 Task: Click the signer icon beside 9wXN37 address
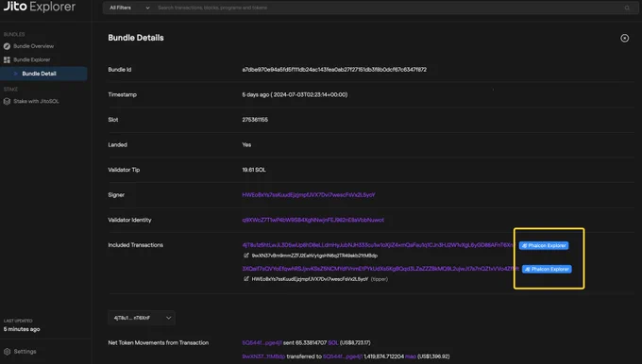tap(246, 256)
